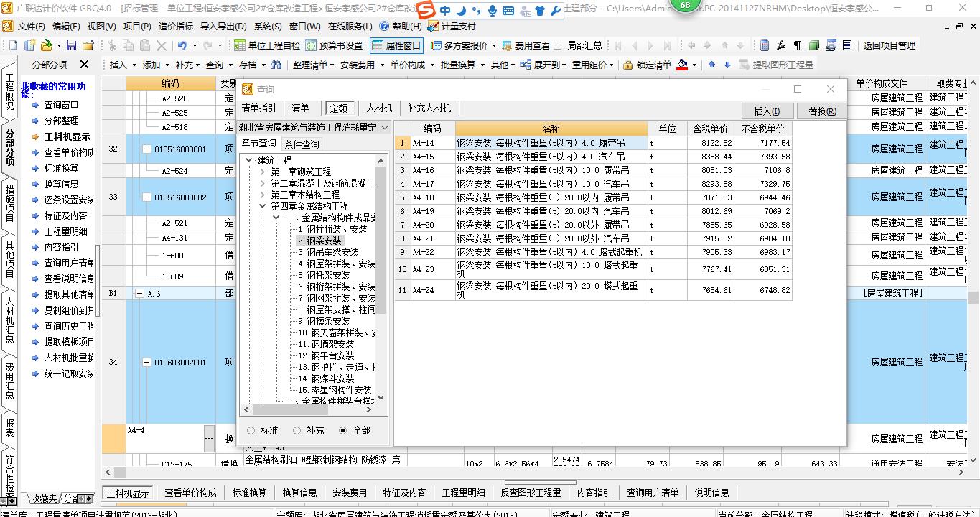Switch to 人材机 tab in query dialog
980x517 pixels.
tap(379, 108)
